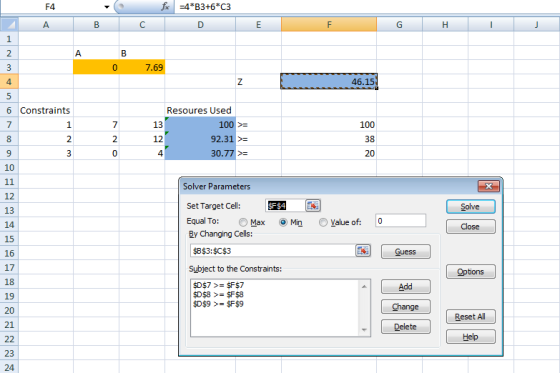560x373 pixels.
Task: Click cell F8 showing 38
Action: click(x=329, y=139)
